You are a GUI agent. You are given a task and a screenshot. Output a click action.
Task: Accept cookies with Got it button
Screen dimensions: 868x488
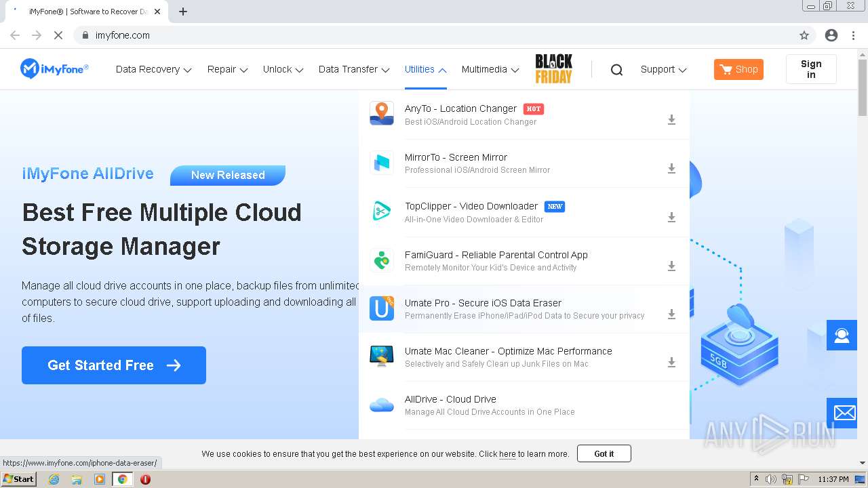[604, 453]
